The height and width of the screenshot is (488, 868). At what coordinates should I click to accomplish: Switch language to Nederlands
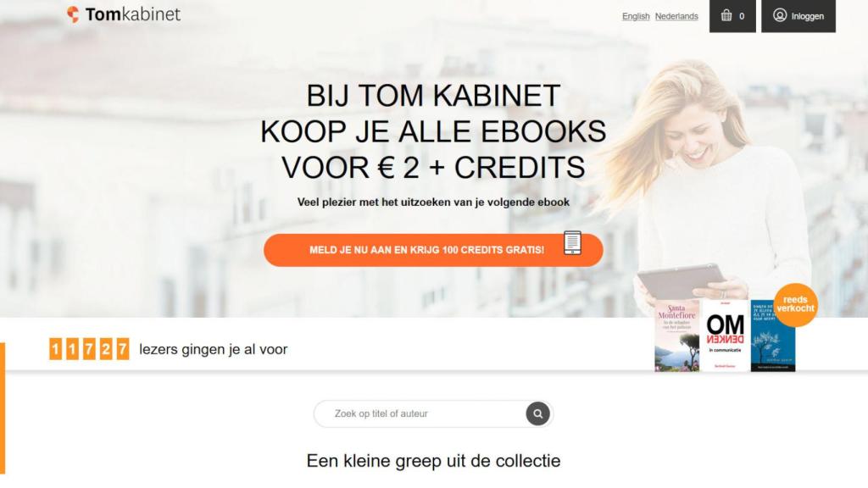point(676,17)
